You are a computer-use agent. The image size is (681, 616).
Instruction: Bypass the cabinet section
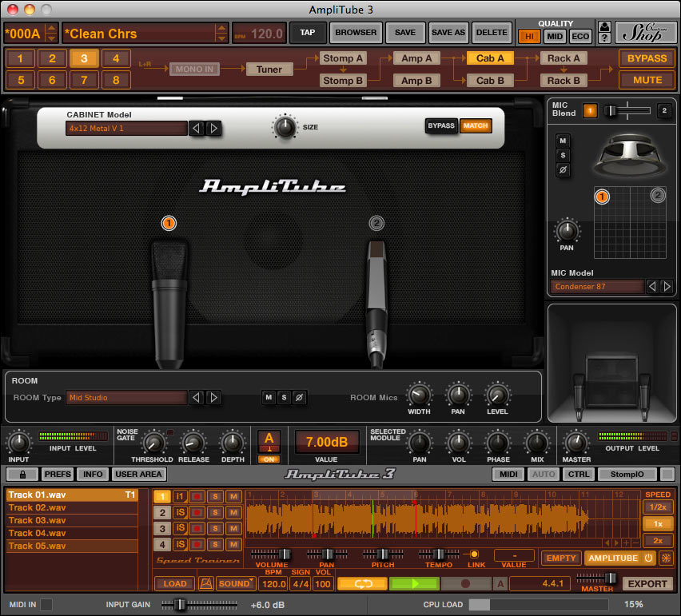point(441,125)
